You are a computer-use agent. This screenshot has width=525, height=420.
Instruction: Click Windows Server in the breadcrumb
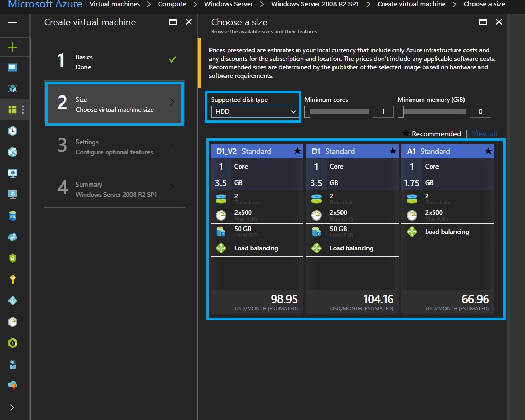point(229,4)
